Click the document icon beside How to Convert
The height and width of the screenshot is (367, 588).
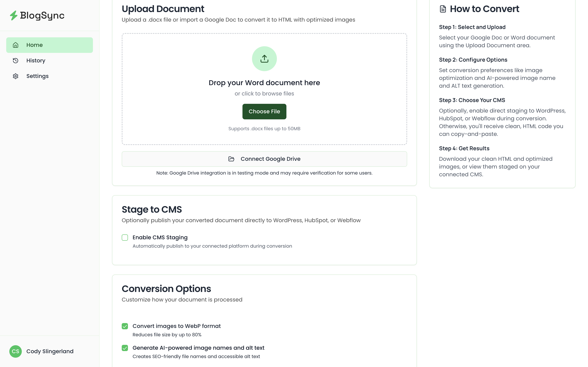tap(443, 9)
